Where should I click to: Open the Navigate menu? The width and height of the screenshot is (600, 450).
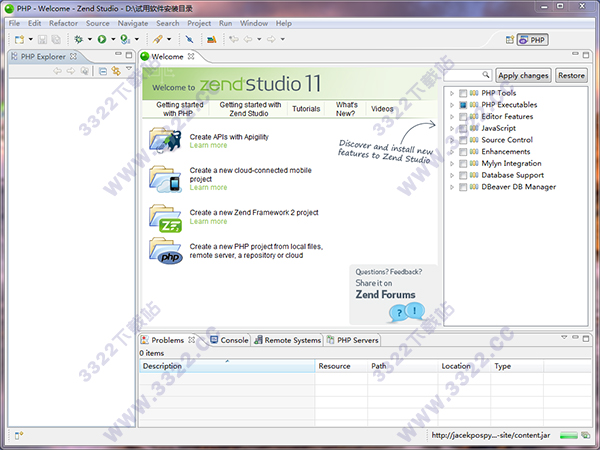133,23
